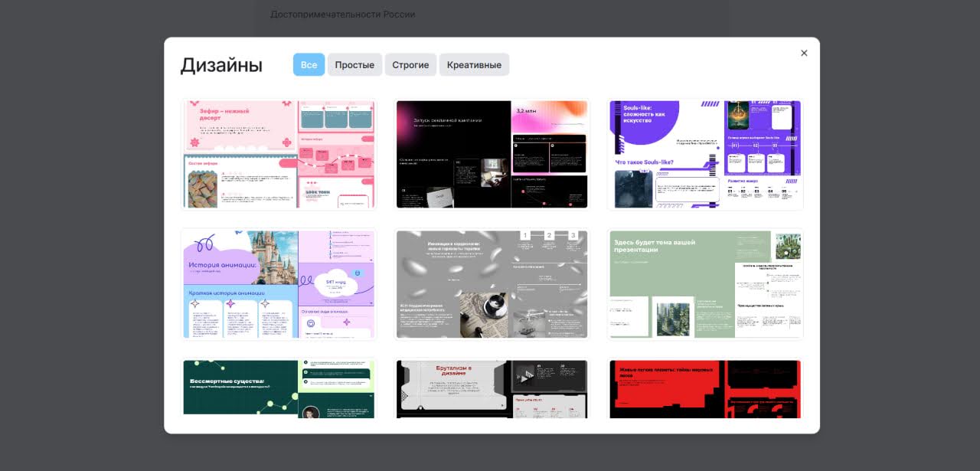Viewport: 980px width, 471px height.
Task: Choose the История анимации castle design
Action: click(x=279, y=284)
